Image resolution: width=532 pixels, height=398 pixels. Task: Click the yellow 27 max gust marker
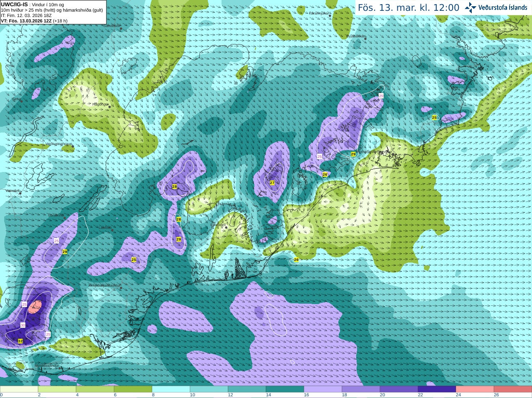click(x=272, y=183)
